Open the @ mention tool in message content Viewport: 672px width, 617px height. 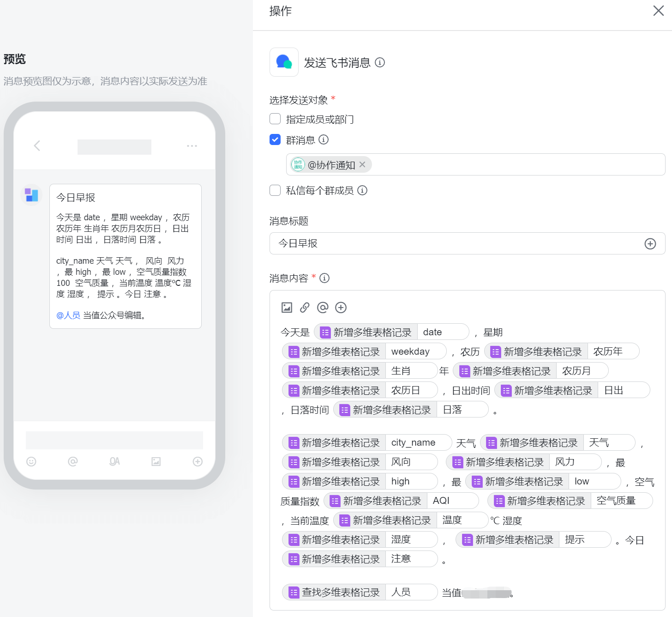[x=322, y=307]
